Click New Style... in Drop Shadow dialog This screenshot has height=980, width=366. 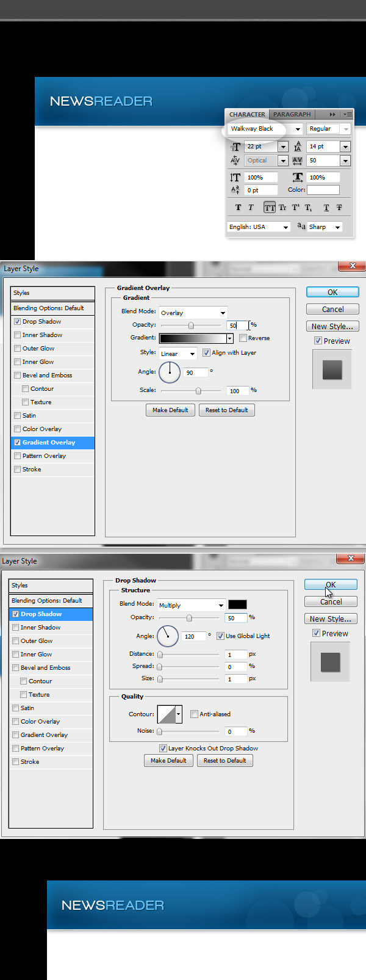tap(331, 619)
